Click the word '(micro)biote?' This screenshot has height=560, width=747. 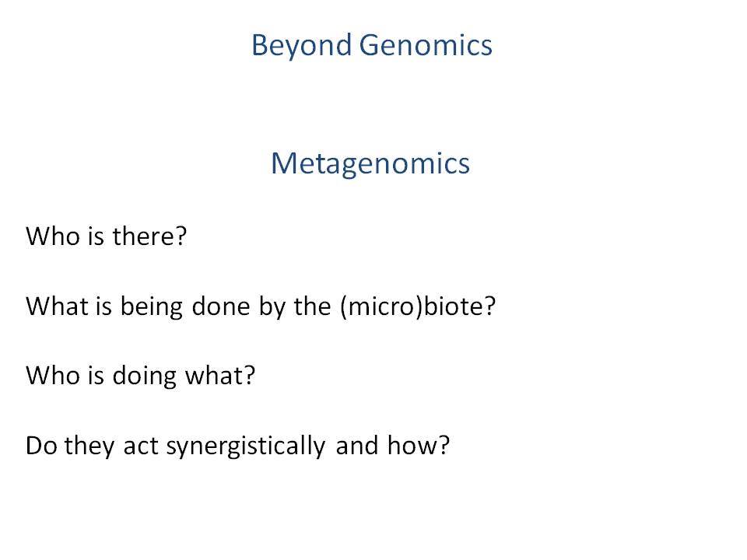419,306
